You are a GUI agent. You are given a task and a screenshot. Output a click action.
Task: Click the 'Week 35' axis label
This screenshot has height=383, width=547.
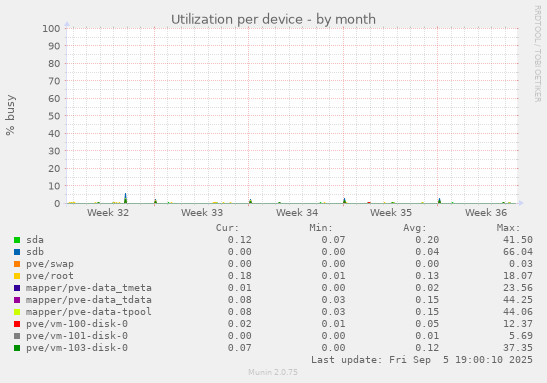pos(391,213)
